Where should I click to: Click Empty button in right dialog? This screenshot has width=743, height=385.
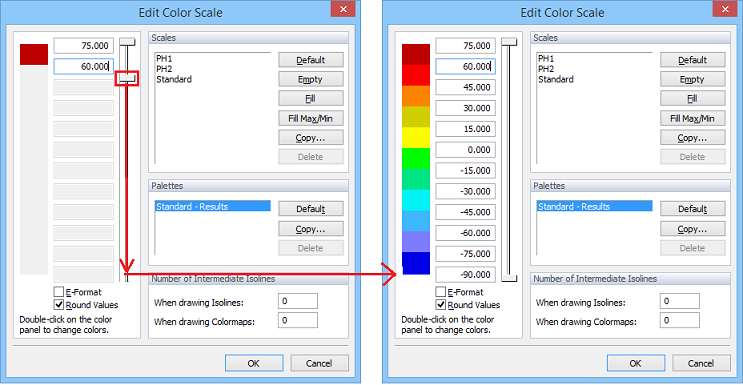[x=693, y=80]
